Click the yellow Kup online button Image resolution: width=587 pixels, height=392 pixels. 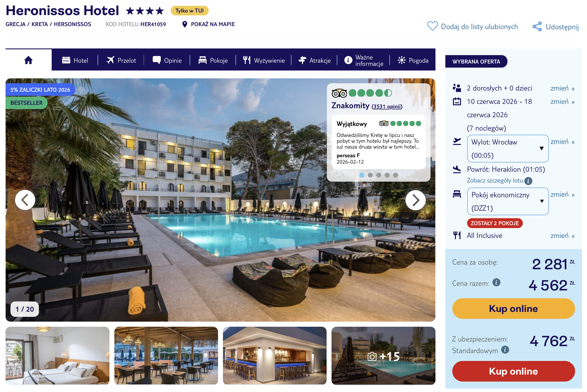tap(513, 308)
